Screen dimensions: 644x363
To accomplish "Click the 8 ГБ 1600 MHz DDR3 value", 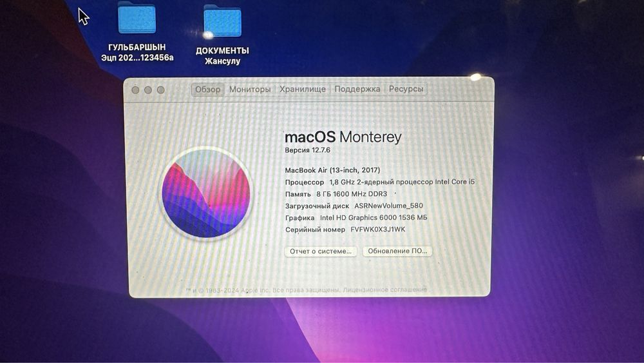I will [x=352, y=193].
